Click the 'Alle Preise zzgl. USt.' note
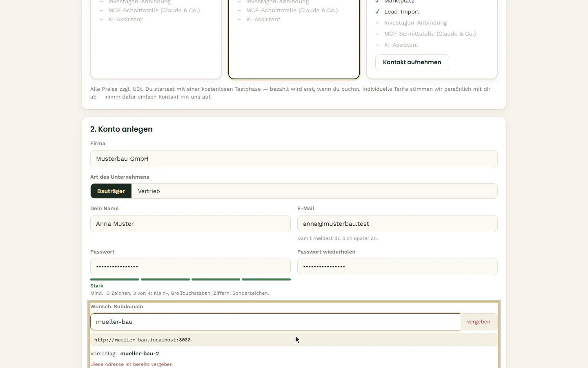 click(290, 93)
